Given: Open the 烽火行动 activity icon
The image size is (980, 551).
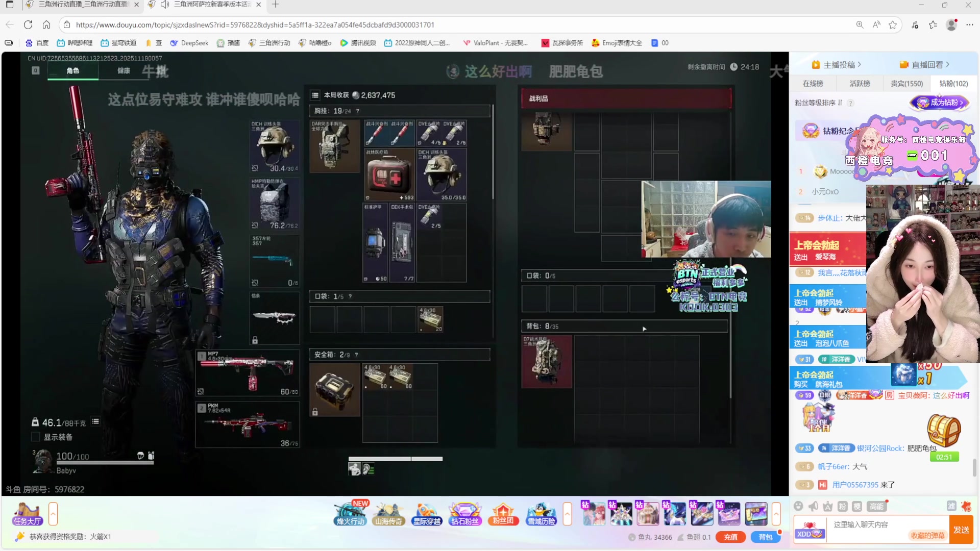Looking at the screenshot, I should (351, 514).
